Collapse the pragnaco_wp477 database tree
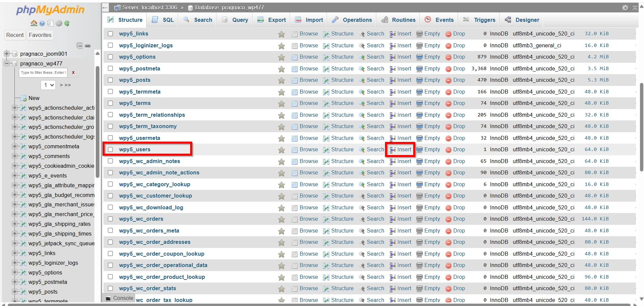The width and height of the screenshot is (644, 306). pyautogui.click(x=6, y=63)
